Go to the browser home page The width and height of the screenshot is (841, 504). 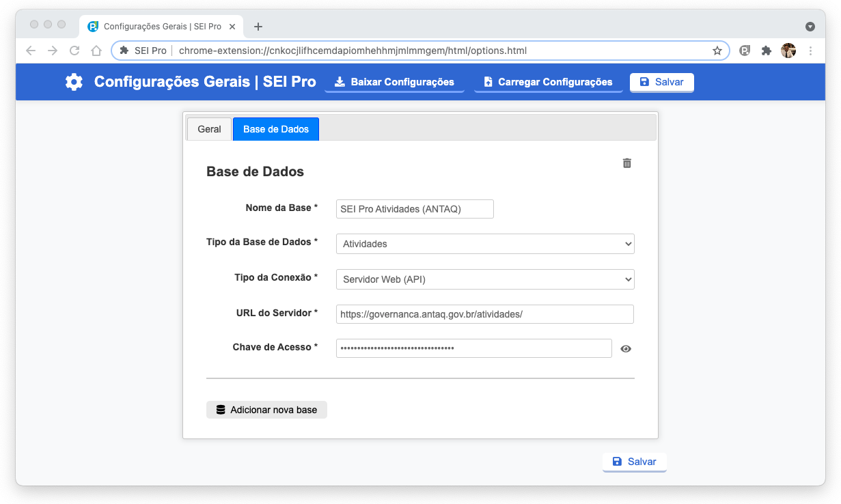tap(96, 51)
